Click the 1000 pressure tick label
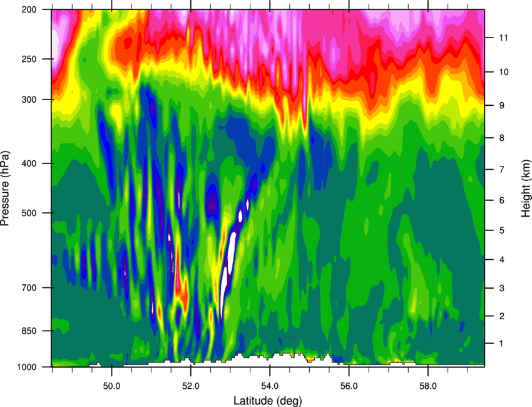Image resolution: width=532 pixels, height=407 pixels. point(27,368)
